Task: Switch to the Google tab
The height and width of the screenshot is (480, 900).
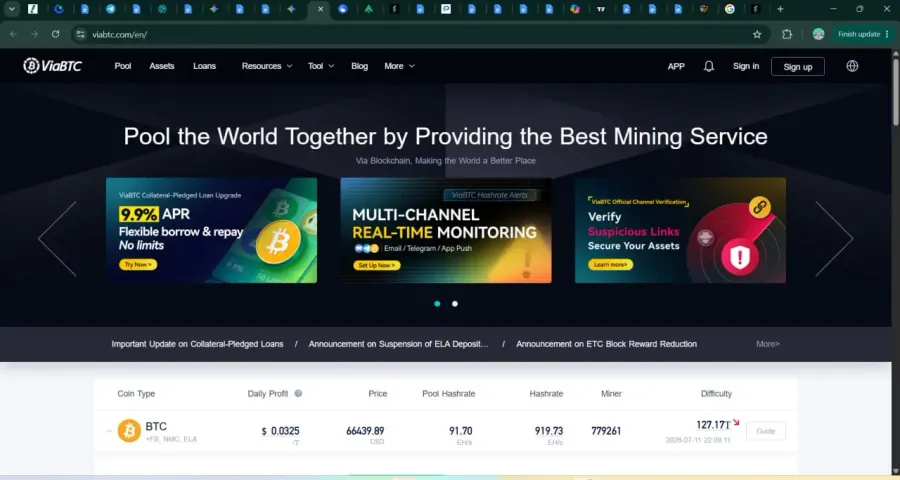Action: click(730, 9)
